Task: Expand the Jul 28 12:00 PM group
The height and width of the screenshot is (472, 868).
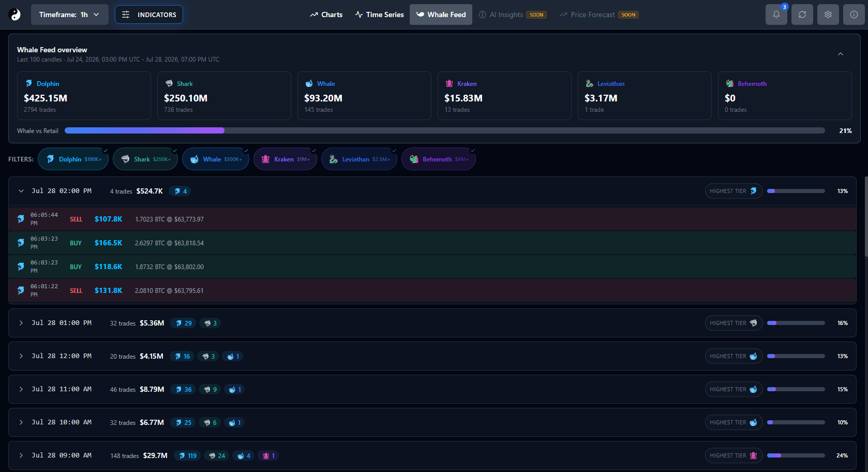Action: point(21,356)
